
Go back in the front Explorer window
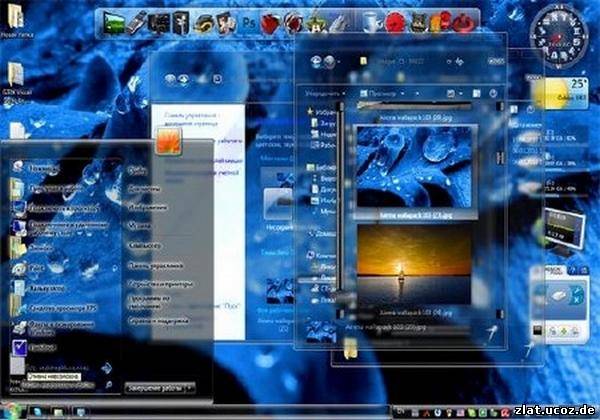(x=316, y=61)
